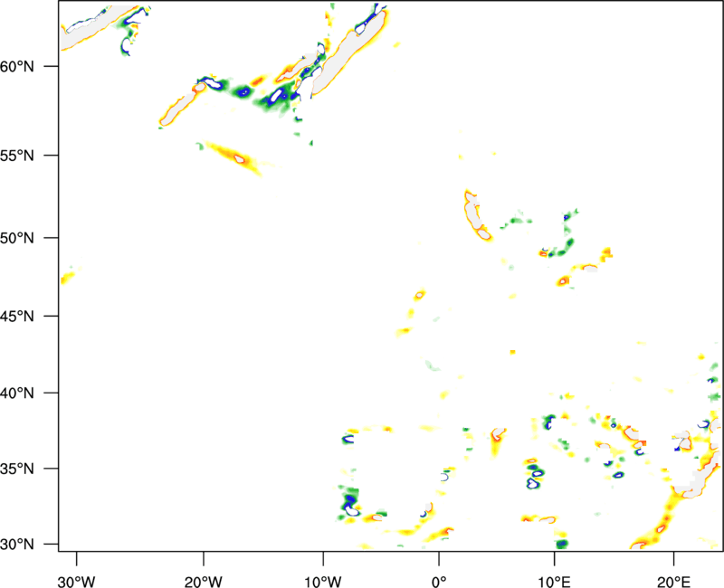Screen dimensions: 724x588
Task: Click the 20°W longitude label
Action: [203, 582]
